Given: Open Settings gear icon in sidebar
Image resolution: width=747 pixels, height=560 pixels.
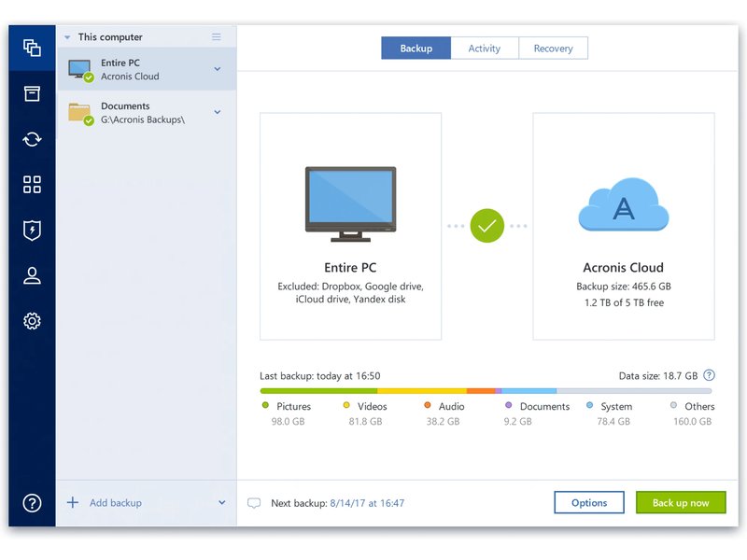Looking at the screenshot, I should tap(32, 321).
